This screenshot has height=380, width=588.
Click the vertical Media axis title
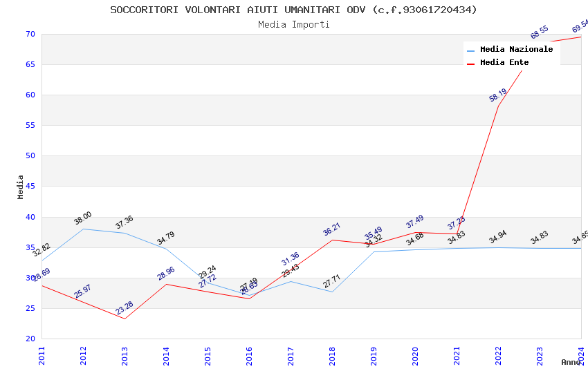click(x=20, y=187)
